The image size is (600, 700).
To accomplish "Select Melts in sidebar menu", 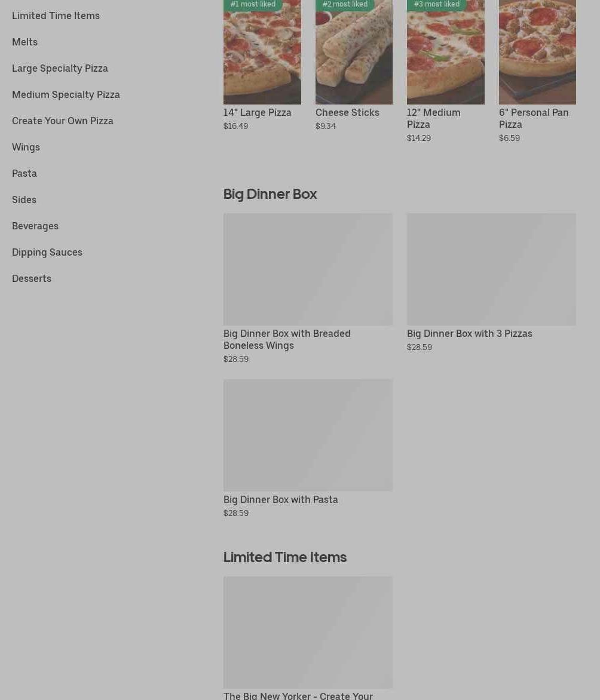I will (x=25, y=42).
